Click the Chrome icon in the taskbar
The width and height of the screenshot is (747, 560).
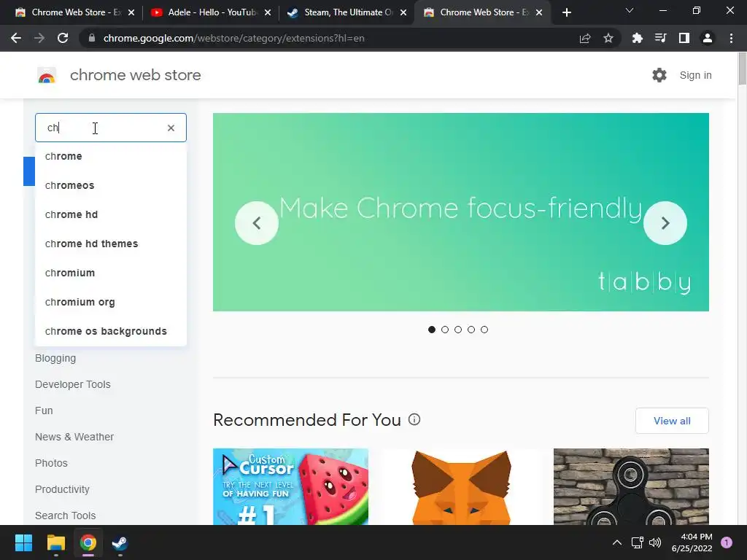coord(88,542)
